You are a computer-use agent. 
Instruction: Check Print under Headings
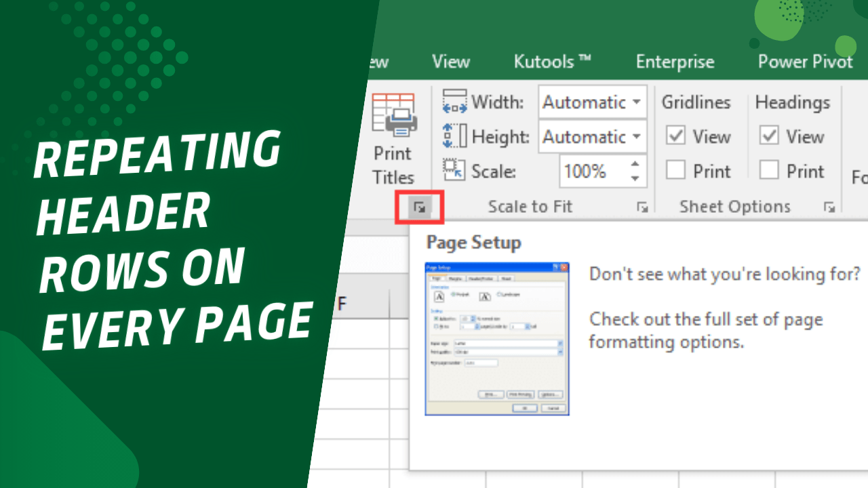pyautogui.click(x=770, y=170)
